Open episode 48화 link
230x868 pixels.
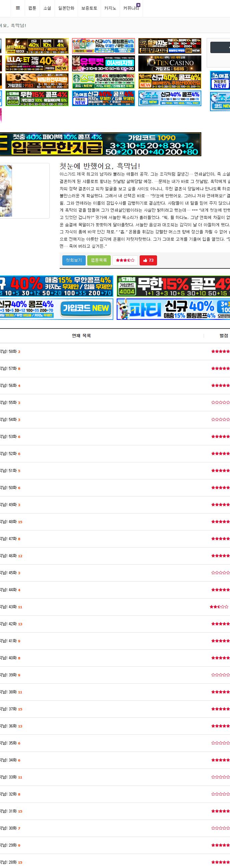pos(8,521)
